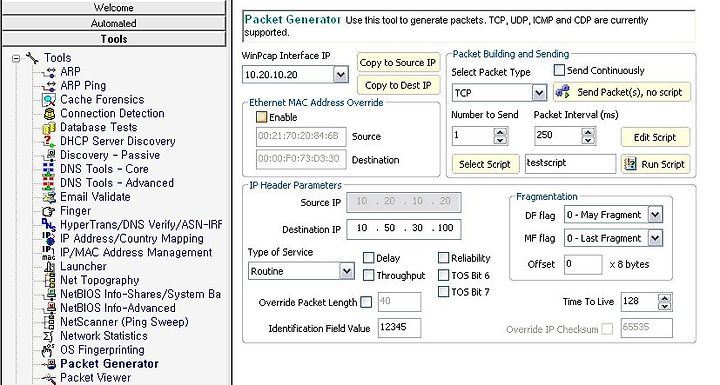Increase Time To Live value
Screen dimensions: 720x385
[x=664, y=298]
